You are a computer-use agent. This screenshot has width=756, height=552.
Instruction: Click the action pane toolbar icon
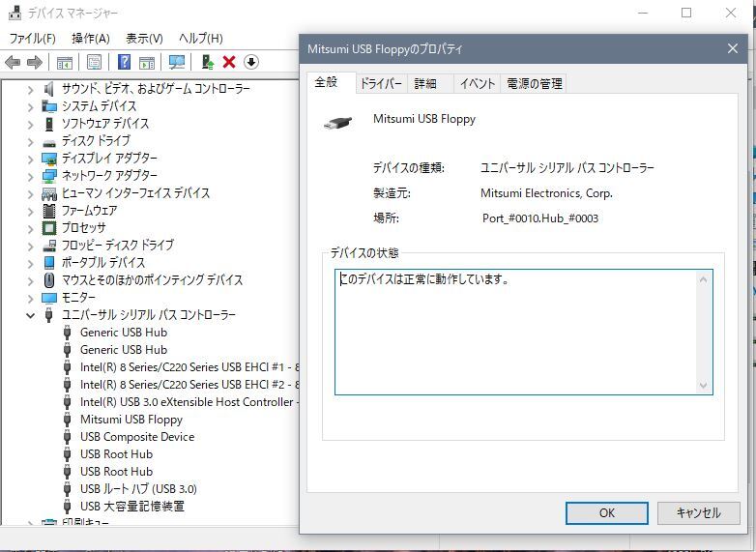pos(147,62)
